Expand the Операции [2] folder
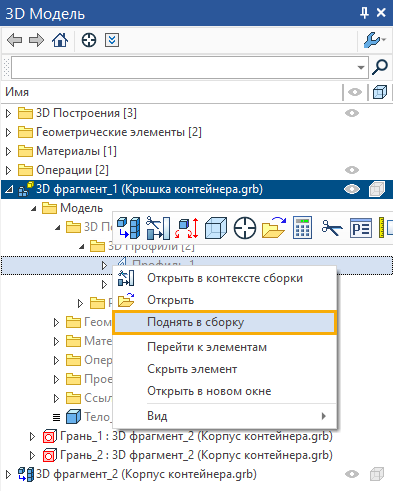 coord(8,170)
